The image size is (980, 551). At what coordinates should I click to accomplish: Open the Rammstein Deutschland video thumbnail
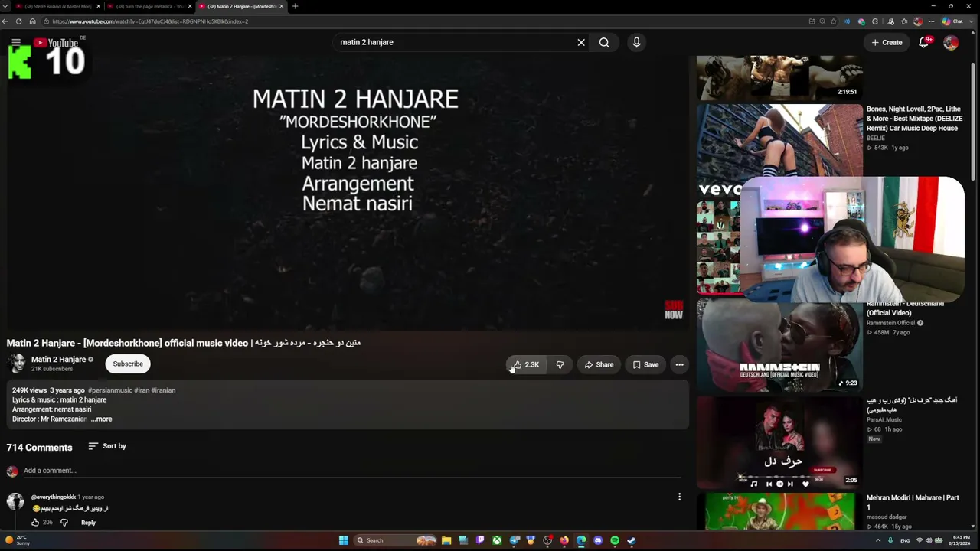click(x=779, y=345)
